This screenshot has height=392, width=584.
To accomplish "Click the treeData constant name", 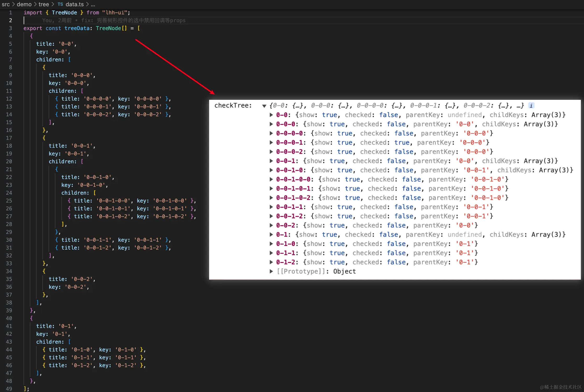I will (77, 28).
